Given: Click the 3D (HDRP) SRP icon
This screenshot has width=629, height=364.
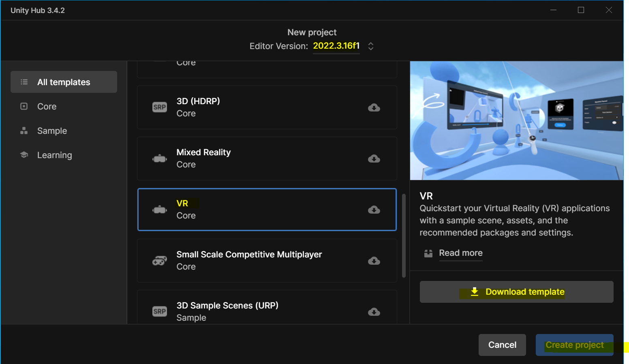Looking at the screenshot, I should tap(160, 107).
